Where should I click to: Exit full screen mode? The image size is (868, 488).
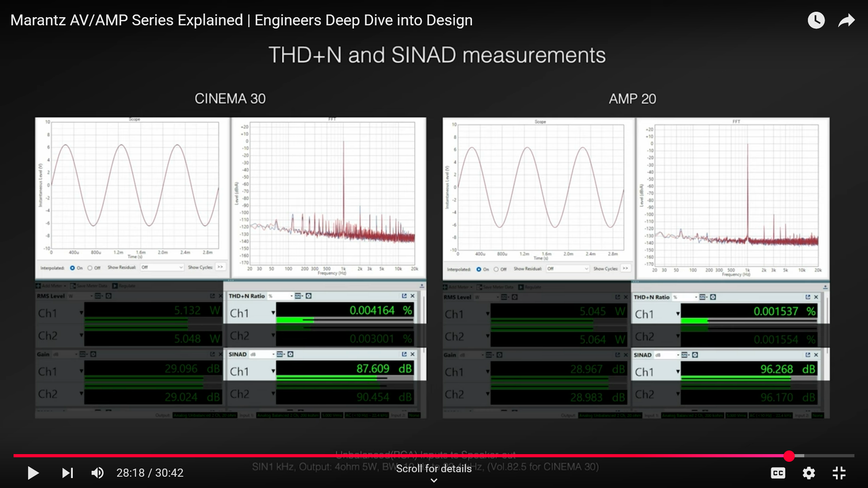pos(839,473)
